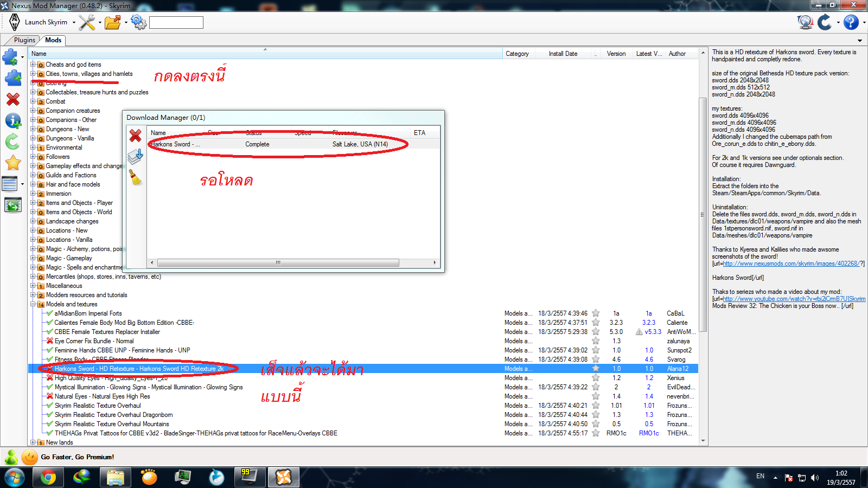The image size is (868, 488).
Task: Toggle green checkmark for THEHAGs Privat Tattoos
Action: [50, 433]
